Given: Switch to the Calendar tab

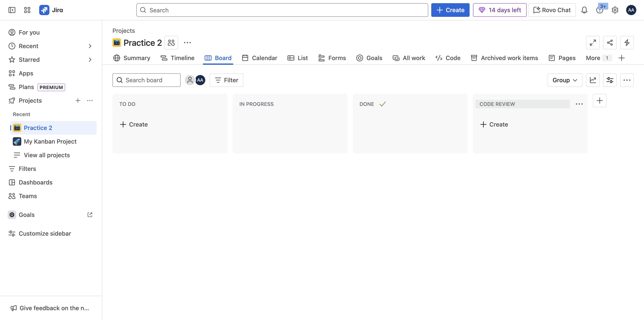Looking at the screenshot, I should pos(260,58).
